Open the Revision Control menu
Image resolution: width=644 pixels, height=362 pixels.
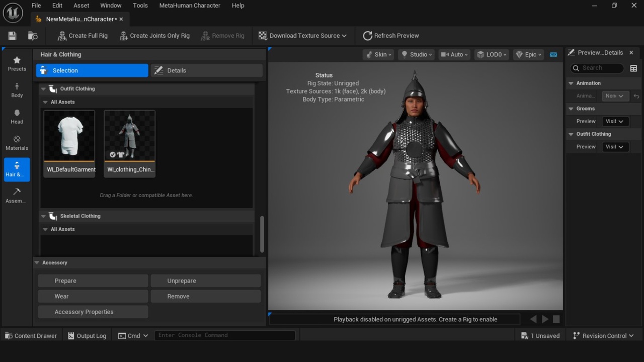603,336
